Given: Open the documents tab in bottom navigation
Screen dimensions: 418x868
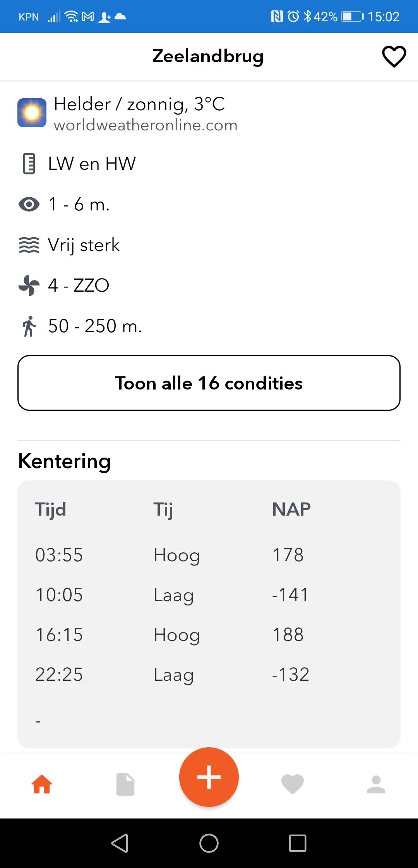Looking at the screenshot, I should pyautogui.click(x=125, y=784).
